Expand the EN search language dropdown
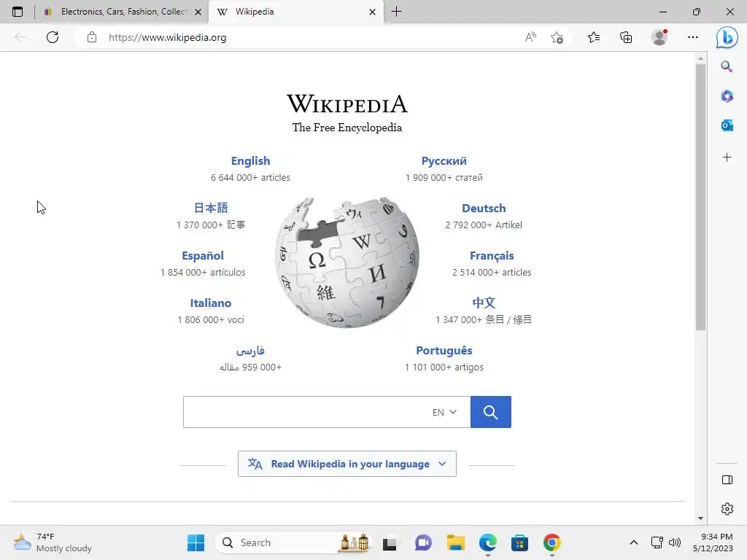The width and height of the screenshot is (747, 560). coord(444,412)
